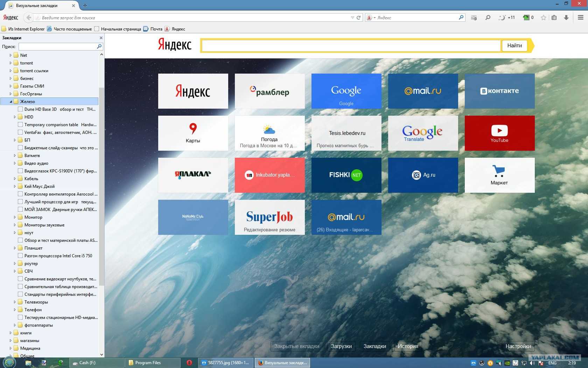Open bookmark Temporary comparison table

click(57, 125)
